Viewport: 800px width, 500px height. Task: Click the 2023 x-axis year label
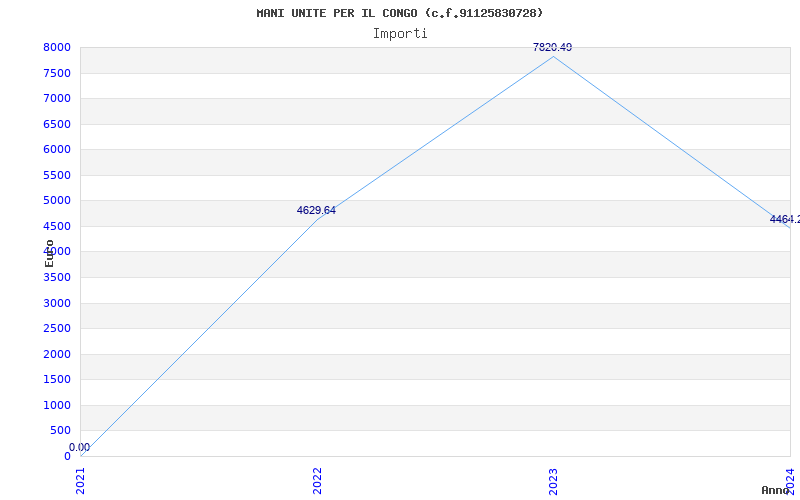[554, 481]
